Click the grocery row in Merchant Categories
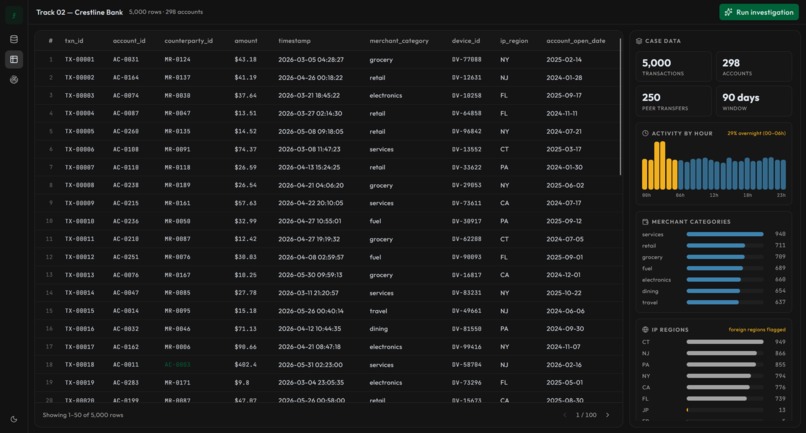 (x=713, y=257)
